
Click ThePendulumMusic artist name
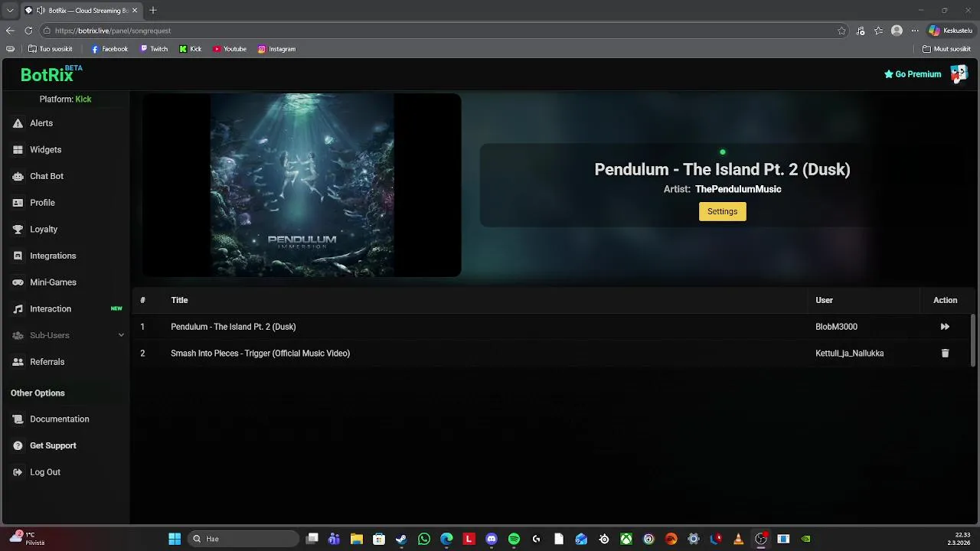pos(738,189)
